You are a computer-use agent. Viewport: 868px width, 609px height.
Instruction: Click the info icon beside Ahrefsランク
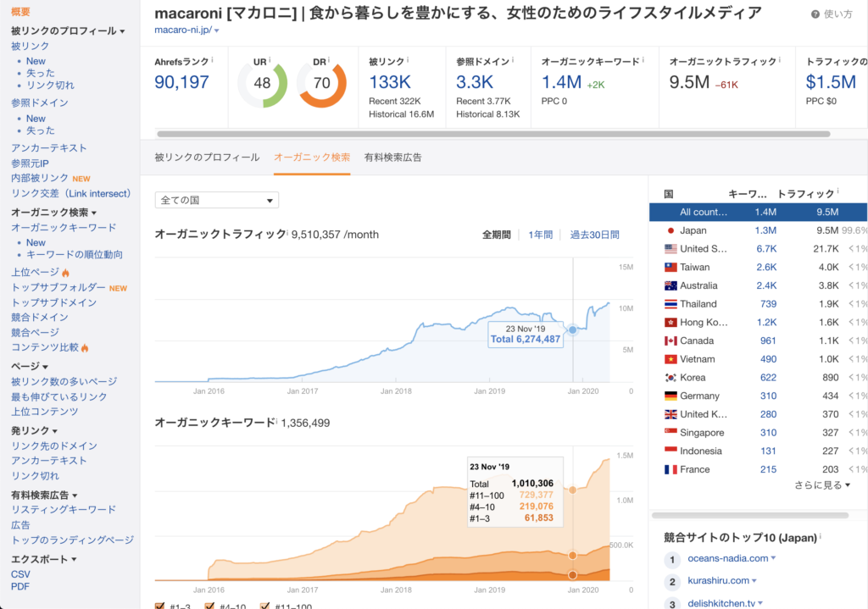point(212,60)
